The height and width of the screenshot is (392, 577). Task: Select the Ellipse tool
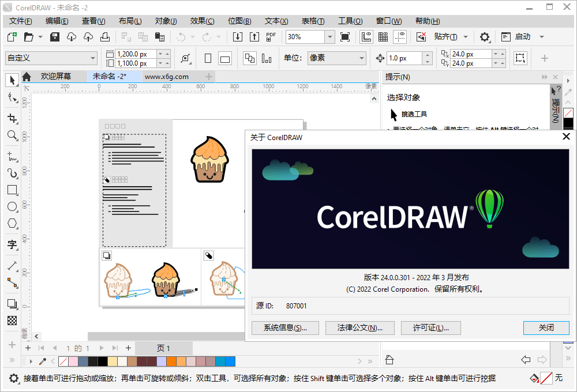coord(12,206)
